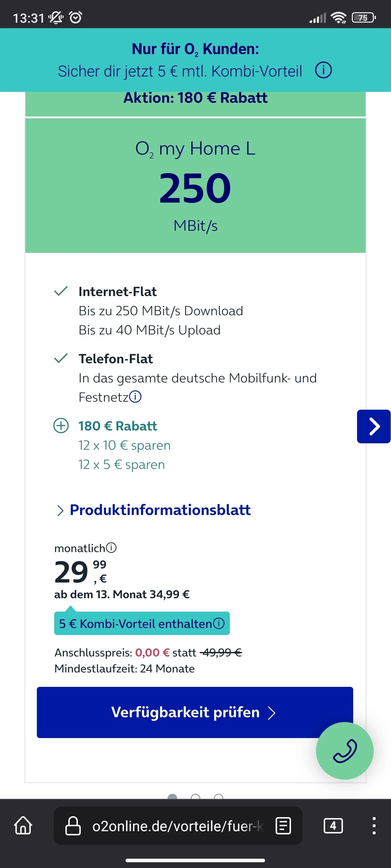391x868 pixels.
Task: Tap info icon next to monatlich
Action: (111, 548)
